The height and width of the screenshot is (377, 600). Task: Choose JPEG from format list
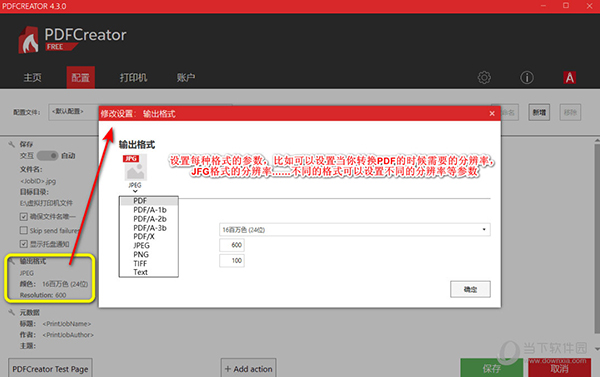click(x=149, y=245)
